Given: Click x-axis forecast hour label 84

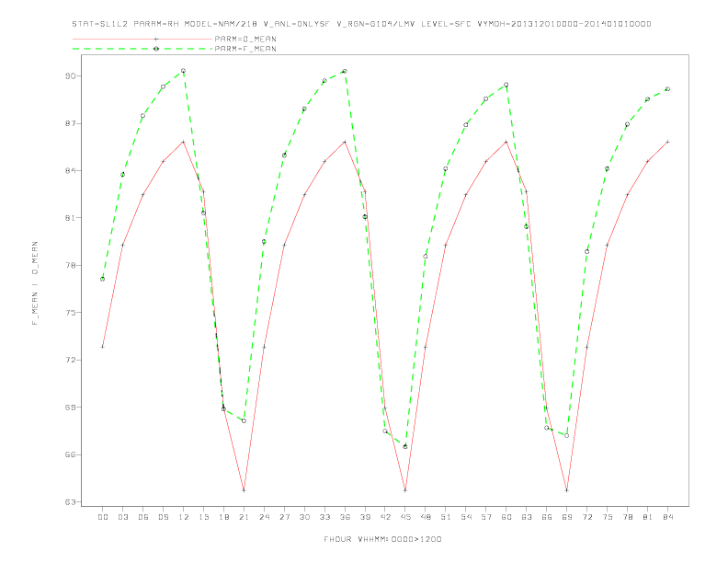Looking at the screenshot, I should pyautogui.click(x=668, y=517).
